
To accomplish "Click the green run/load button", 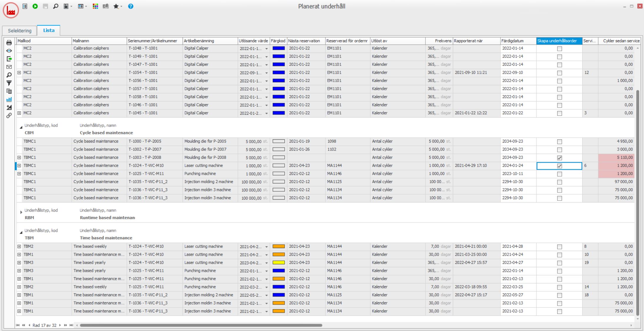I will coord(35,6).
